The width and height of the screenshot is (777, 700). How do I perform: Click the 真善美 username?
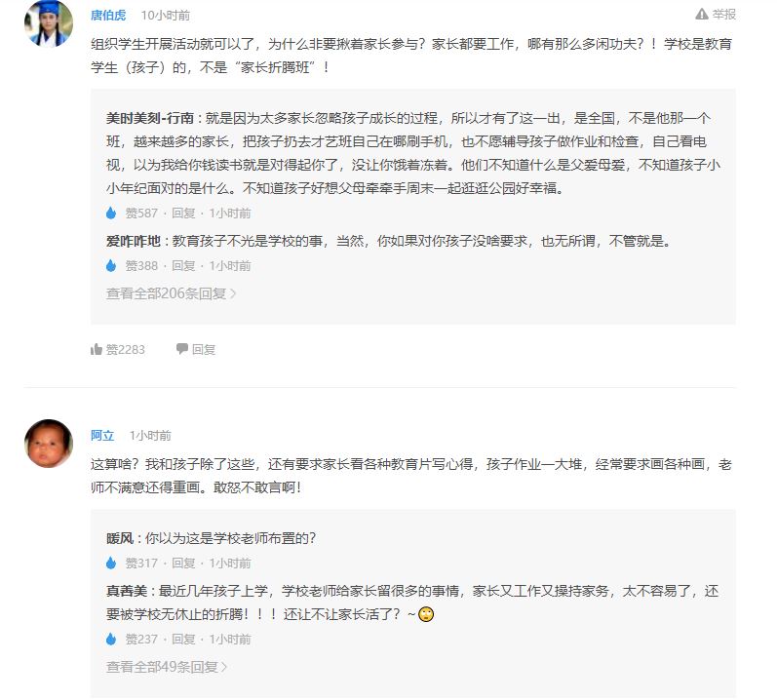tap(125, 591)
